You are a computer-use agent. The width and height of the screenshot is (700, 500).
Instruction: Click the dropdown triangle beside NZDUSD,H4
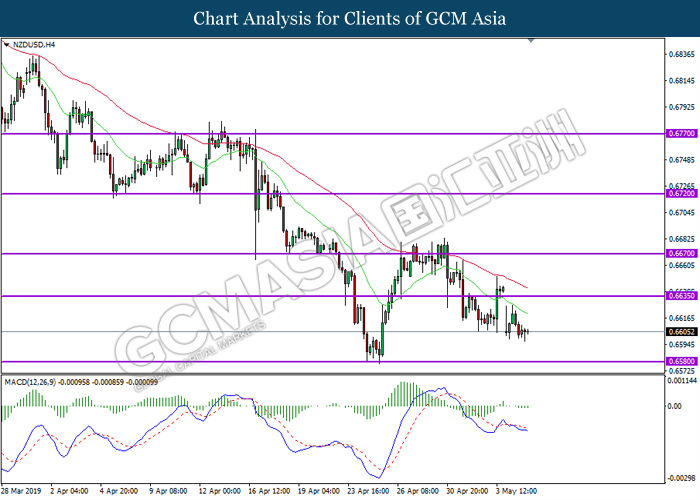pos(6,45)
